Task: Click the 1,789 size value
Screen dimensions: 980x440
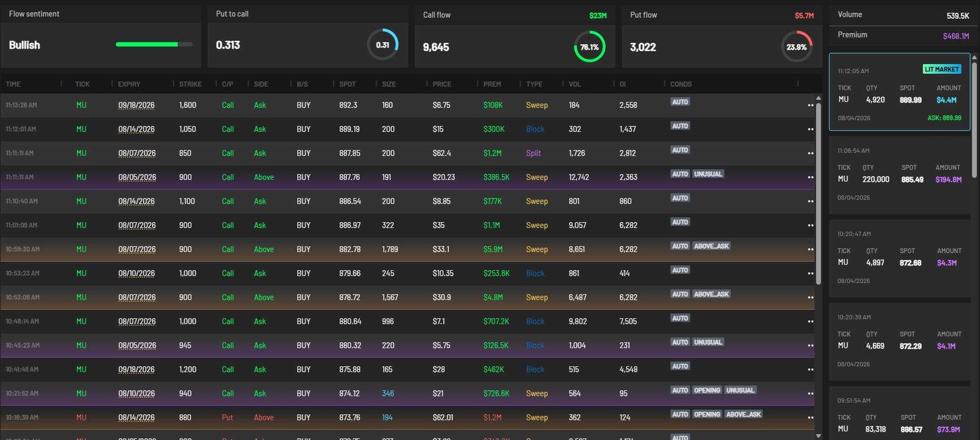Action: click(390, 249)
